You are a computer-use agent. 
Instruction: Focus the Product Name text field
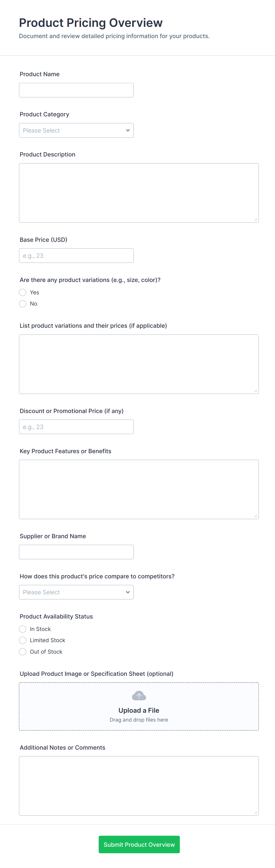click(76, 90)
